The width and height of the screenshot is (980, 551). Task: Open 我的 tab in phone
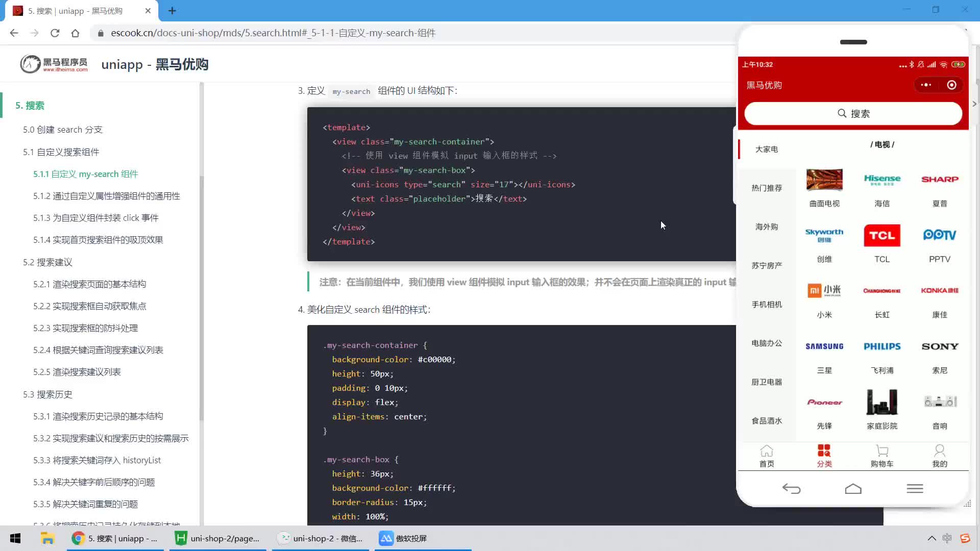coord(940,456)
